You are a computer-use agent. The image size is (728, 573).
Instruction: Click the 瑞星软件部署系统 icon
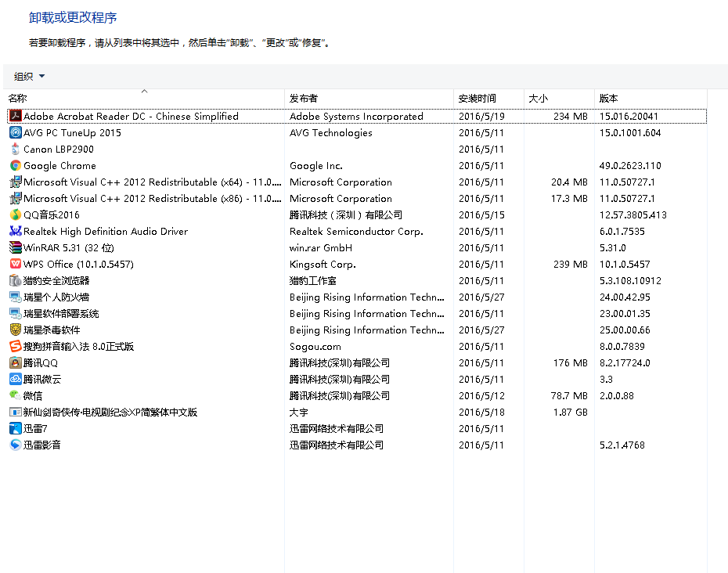tap(16, 313)
